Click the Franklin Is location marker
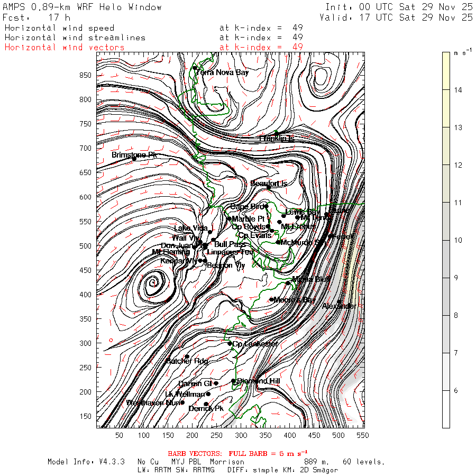 pos(276,133)
